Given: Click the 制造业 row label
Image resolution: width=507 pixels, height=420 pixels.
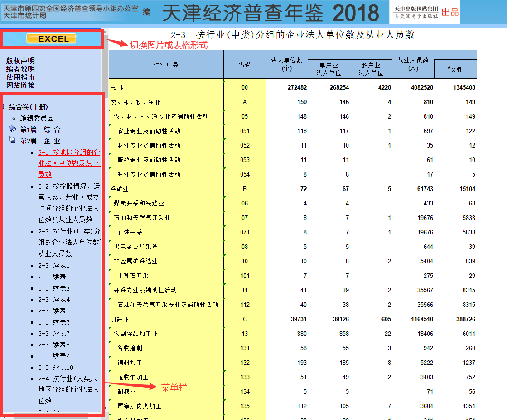Looking at the screenshot, I should [x=119, y=320].
